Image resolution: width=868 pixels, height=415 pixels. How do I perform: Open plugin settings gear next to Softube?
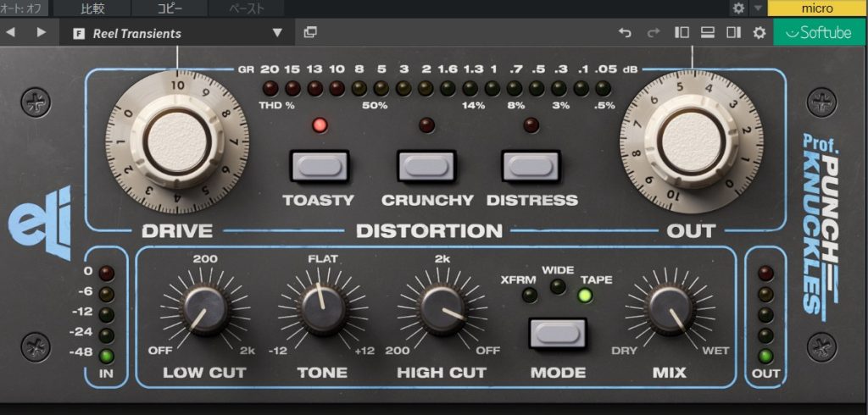pyautogui.click(x=759, y=33)
